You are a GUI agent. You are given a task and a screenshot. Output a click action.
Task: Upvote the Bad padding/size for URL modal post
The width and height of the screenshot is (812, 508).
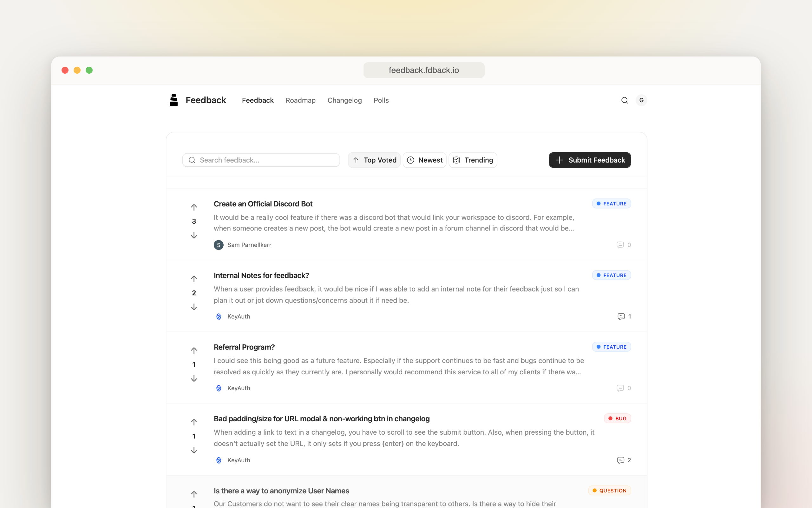click(194, 422)
